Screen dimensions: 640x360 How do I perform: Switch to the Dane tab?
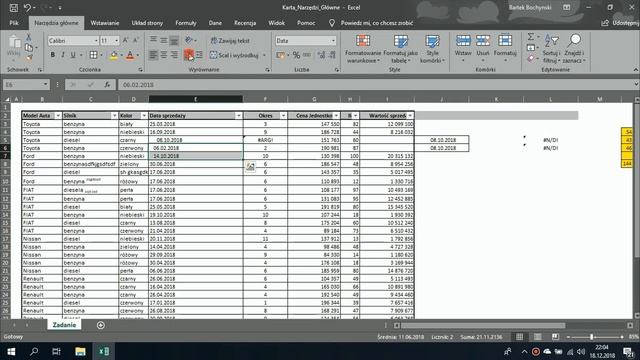point(215,23)
